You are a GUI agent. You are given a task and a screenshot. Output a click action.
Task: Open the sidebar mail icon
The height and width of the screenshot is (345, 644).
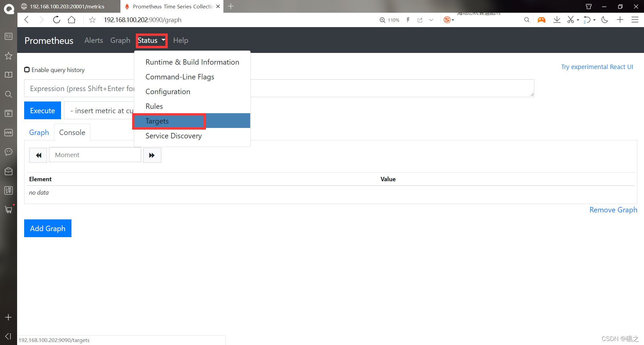pos(8,171)
